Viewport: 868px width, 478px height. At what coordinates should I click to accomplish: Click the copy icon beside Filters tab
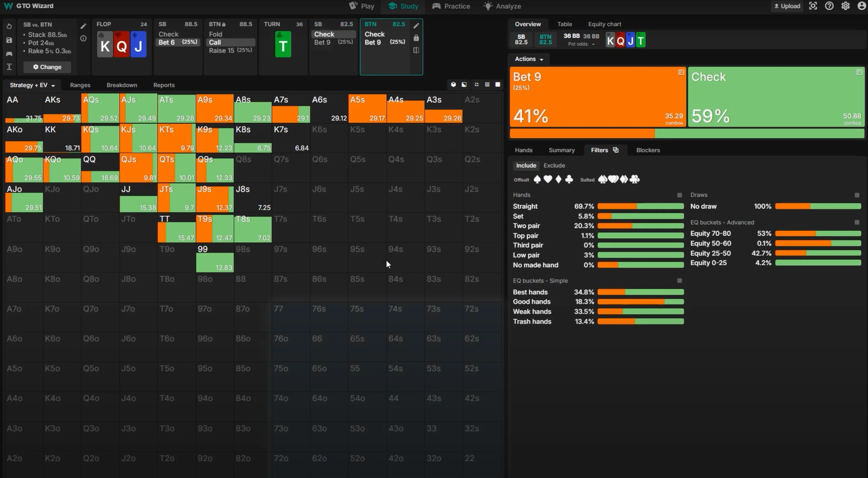click(616, 150)
